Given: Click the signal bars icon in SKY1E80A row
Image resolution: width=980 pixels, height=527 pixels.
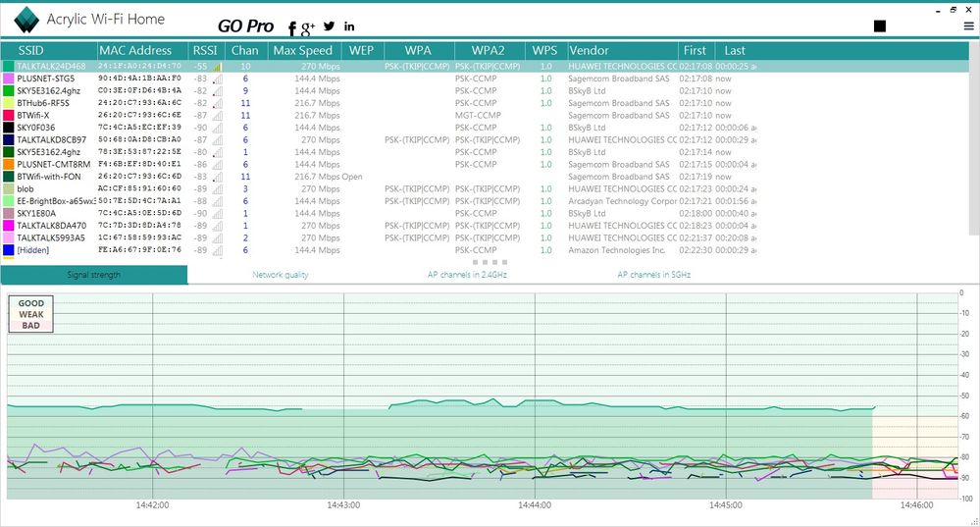Looking at the screenshot, I should pyautogui.click(x=218, y=214).
